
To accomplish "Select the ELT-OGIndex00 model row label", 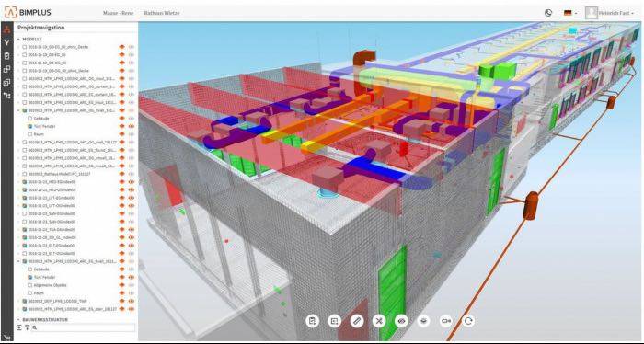I will 52,253.
